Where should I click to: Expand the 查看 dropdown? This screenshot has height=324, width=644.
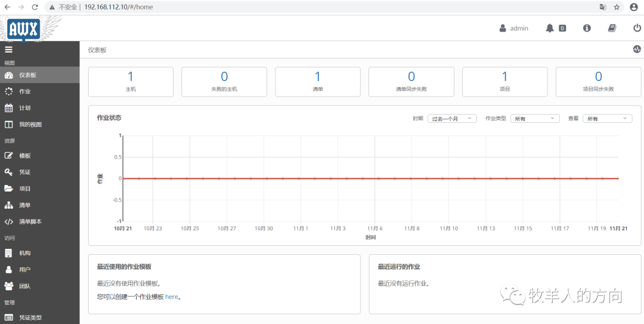[x=608, y=118]
